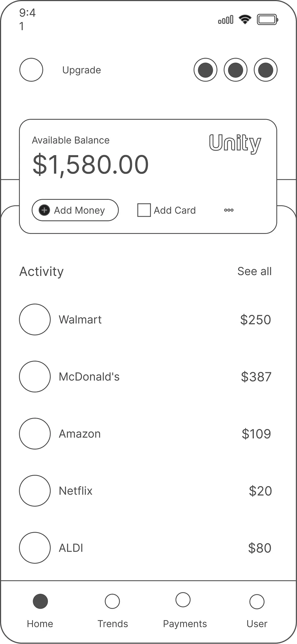
Task: Select the Netflix $20 transaction amount
Action: (260, 491)
